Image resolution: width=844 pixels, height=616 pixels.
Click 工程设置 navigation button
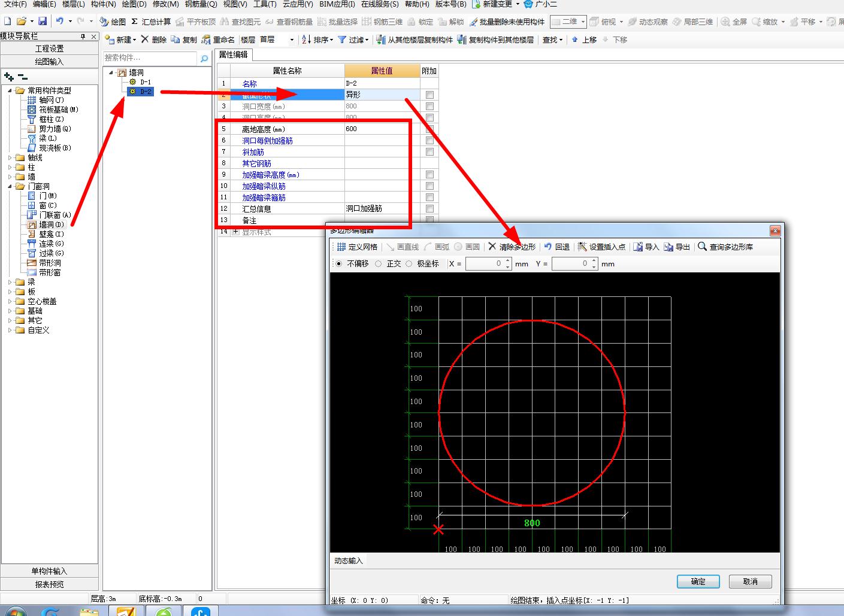coord(49,48)
